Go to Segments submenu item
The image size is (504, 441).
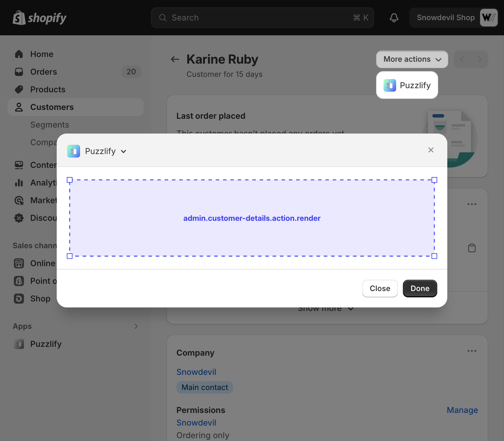pos(49,125)
